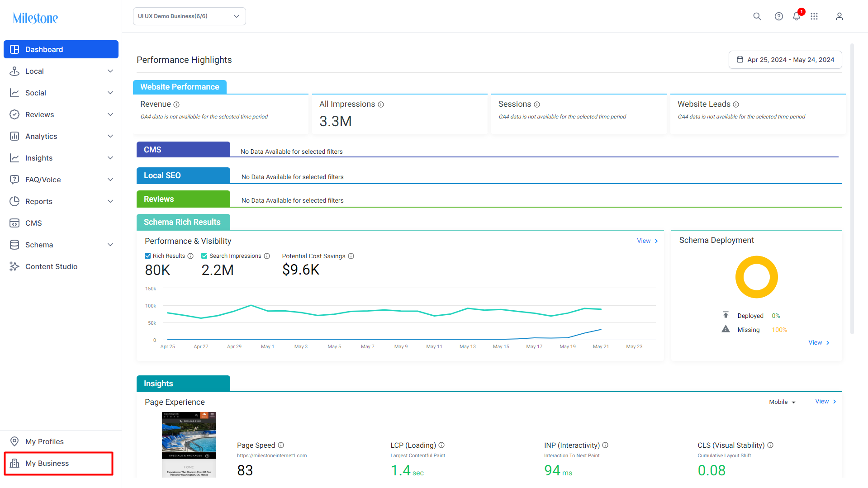Toggle the Search Impressions checkbox
868x488 pixels.
(204, 256)
